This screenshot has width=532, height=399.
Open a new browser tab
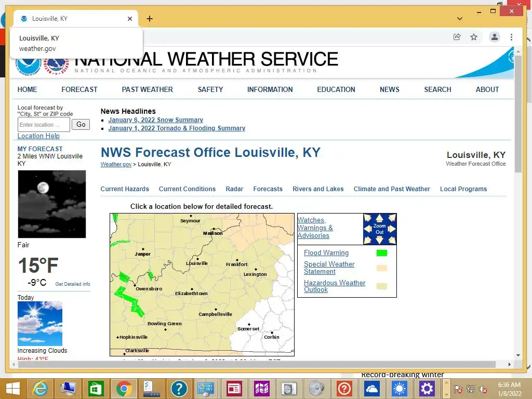(x=150, y=19)
